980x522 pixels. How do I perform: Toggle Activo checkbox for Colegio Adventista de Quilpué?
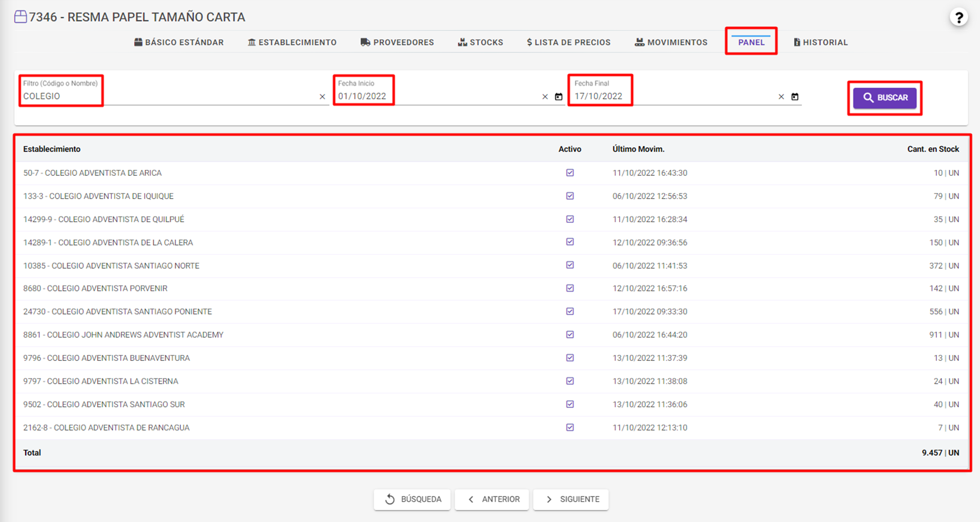point(570,219)
